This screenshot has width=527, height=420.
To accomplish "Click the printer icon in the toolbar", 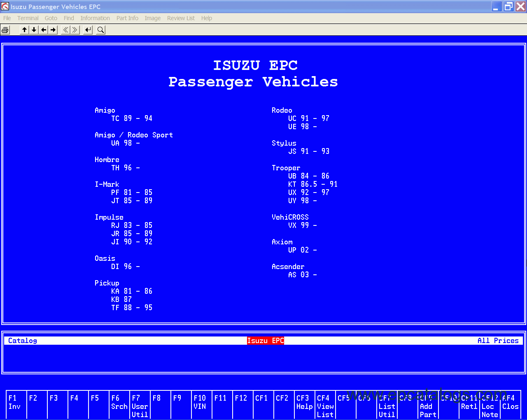I will coord(5,30).
